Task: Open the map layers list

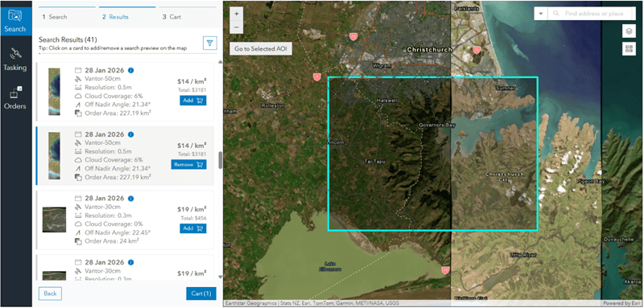Action: pyautogui.click(x=629, y=31)
